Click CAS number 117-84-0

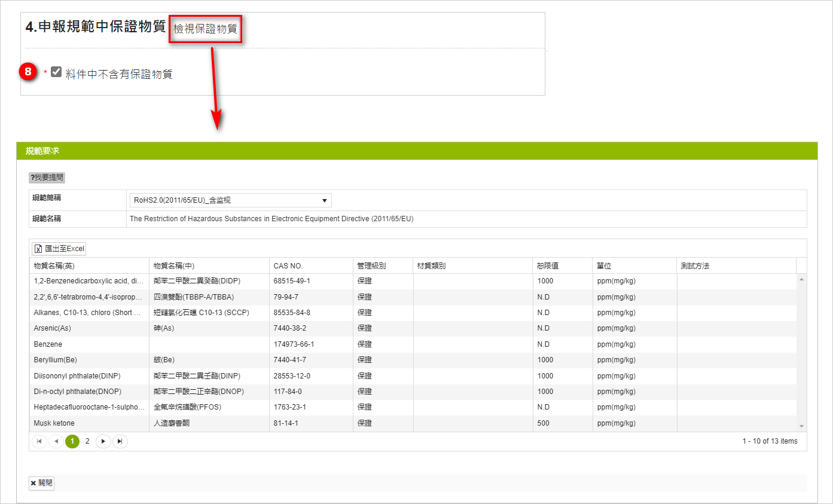pyautogui.click(x=288, y=392)
